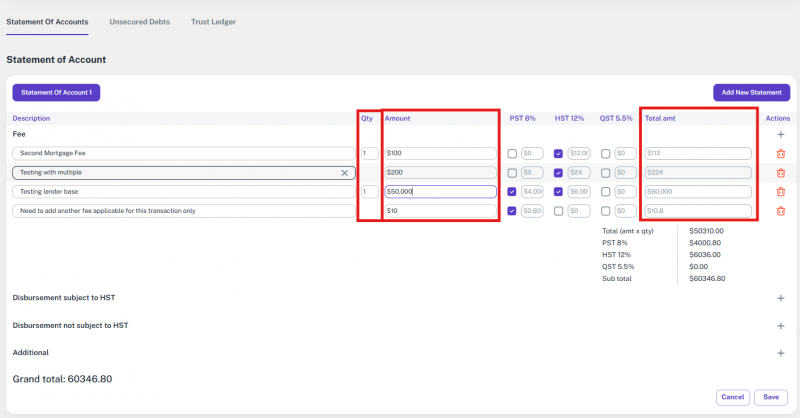Uncheck HST 12% on Testing lender base
Screen dimensions: 800x418
559,192
